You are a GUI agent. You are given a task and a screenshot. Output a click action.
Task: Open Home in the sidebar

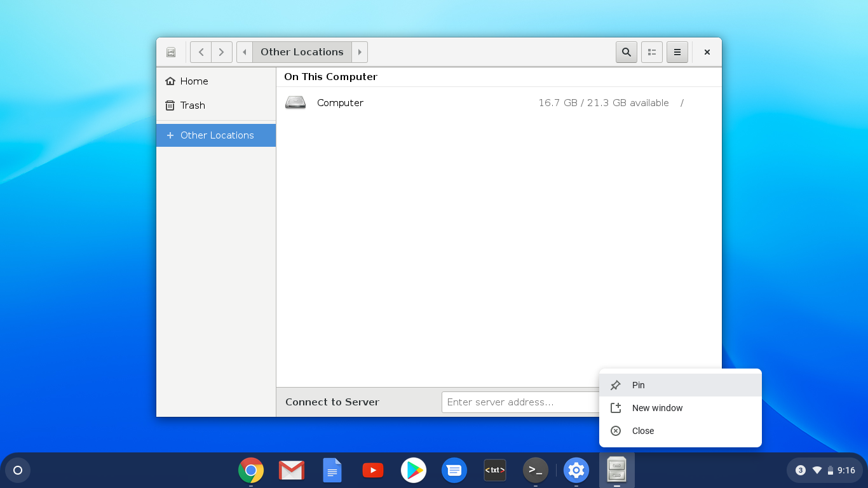pyautogui.click(x=216, y=81)
